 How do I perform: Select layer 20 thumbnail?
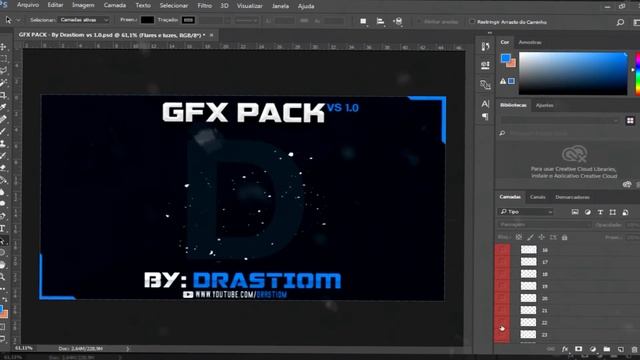click(x=529, y=298)
